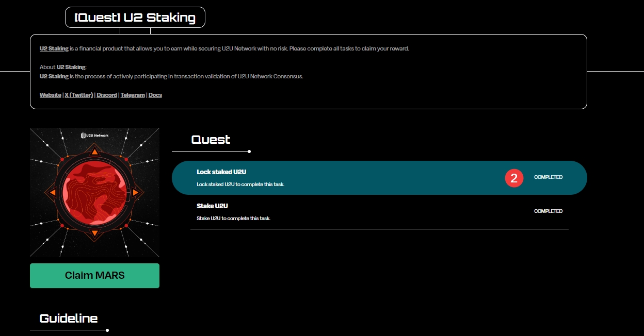Go to the Docs link
Viewport: 644px width, 336px height.
[x=155, y=95]
